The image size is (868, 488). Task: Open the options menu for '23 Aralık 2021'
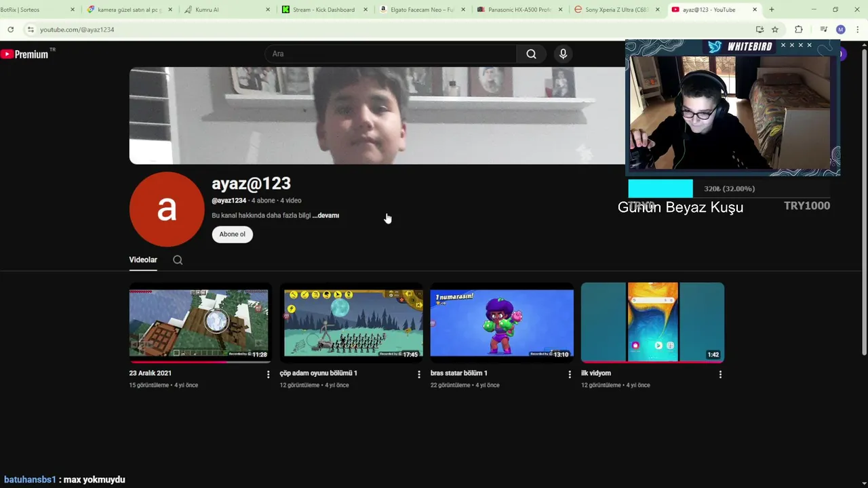pyautogui.click(x=268, y=374)
